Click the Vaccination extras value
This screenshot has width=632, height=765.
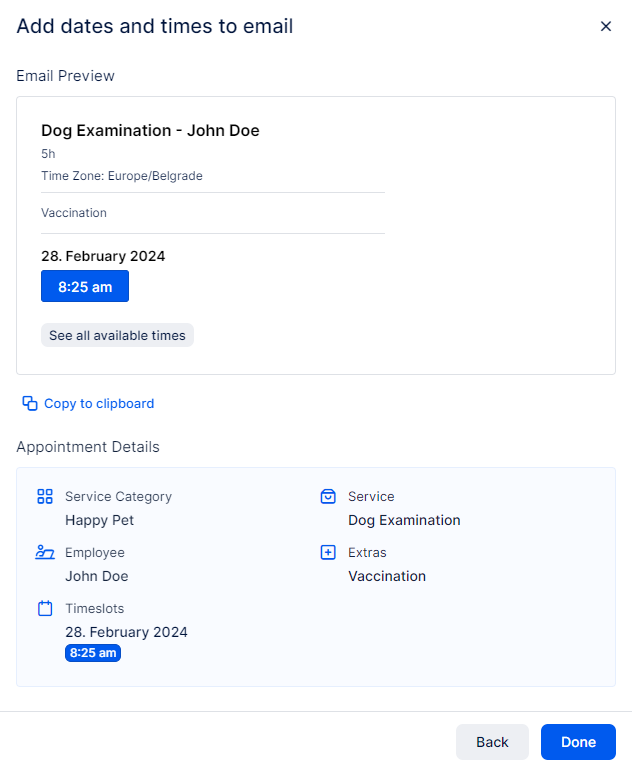[387, 576]
